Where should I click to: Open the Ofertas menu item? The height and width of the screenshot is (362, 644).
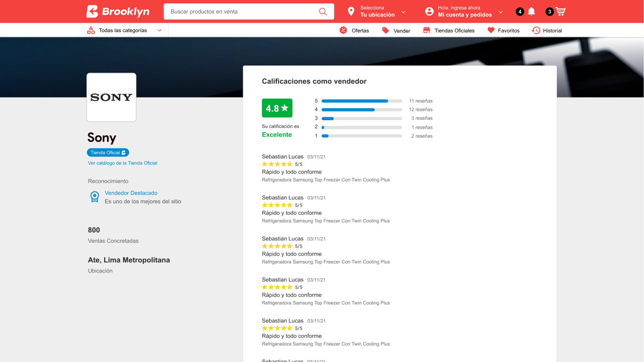pos(360,31)
